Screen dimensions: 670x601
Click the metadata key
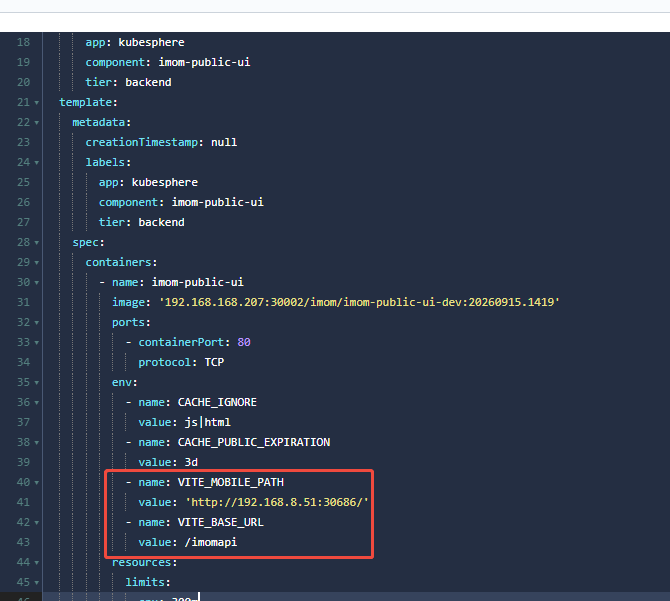(x=99, y=123)
